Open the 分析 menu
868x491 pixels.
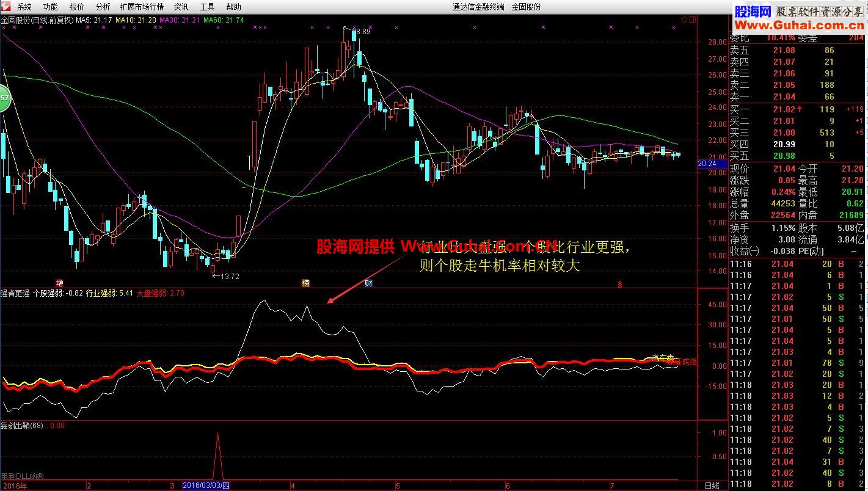(103, 7)
